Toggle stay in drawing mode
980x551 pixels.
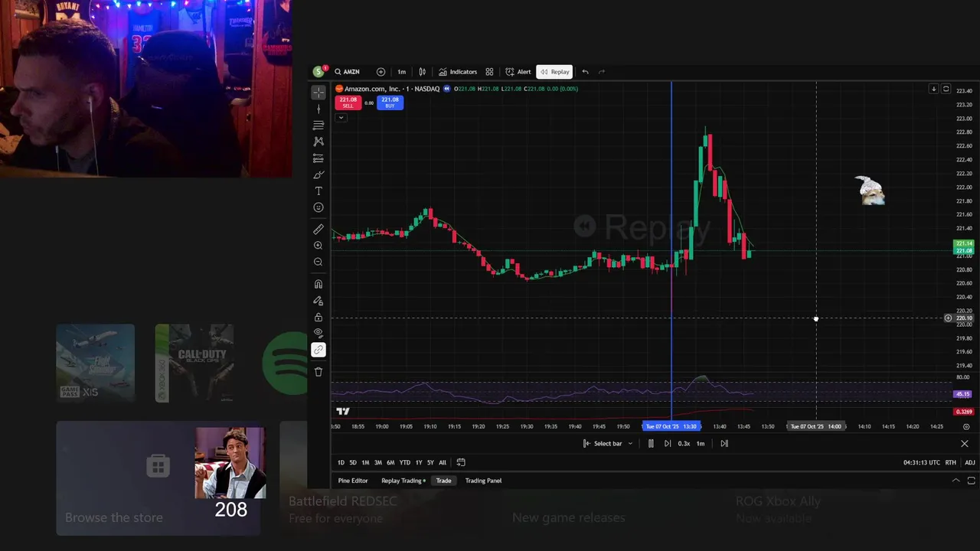(318, 301)
